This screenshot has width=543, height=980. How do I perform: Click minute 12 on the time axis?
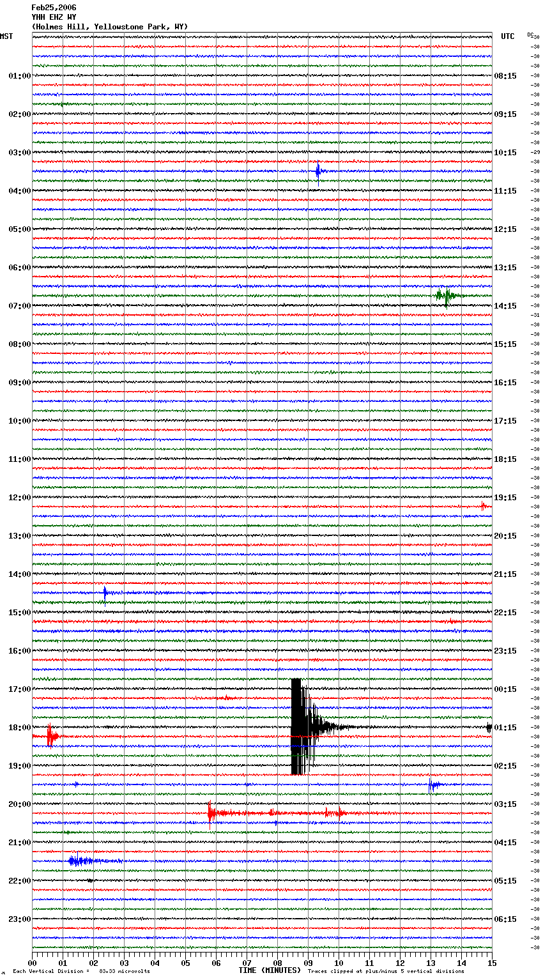400,963
